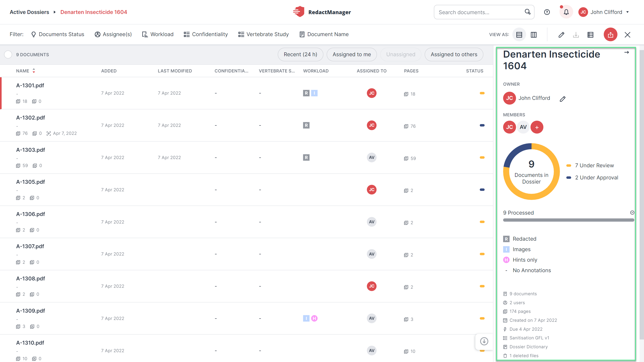644x362 pixels.
Task: Go to Active Dossiers breadcrumb
Action: point(29,12)
